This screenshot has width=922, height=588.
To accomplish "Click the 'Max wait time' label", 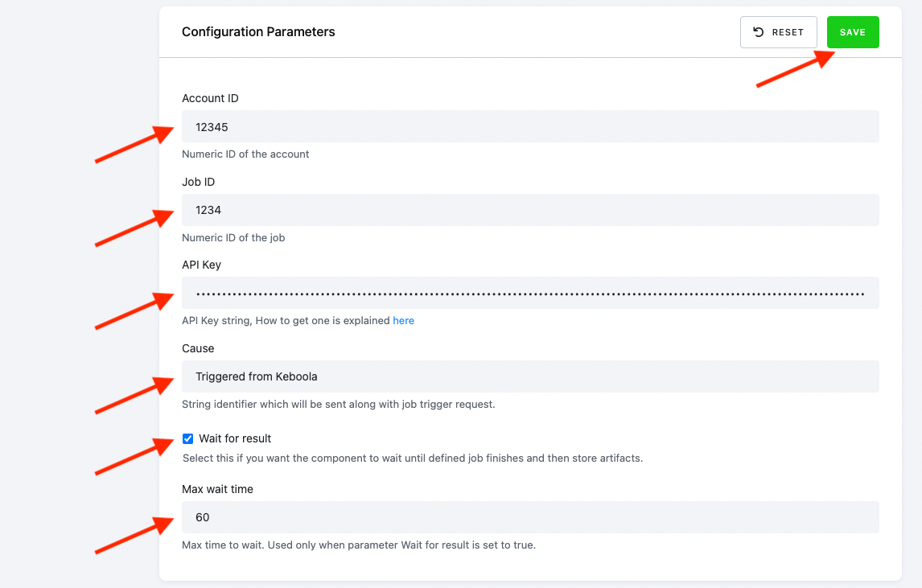I will [217, 489].
